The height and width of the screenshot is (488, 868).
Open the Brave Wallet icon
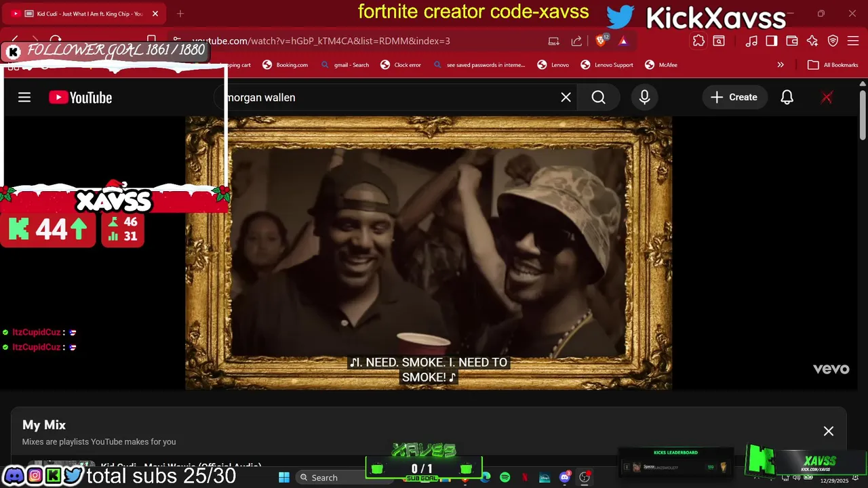[792, 41]
